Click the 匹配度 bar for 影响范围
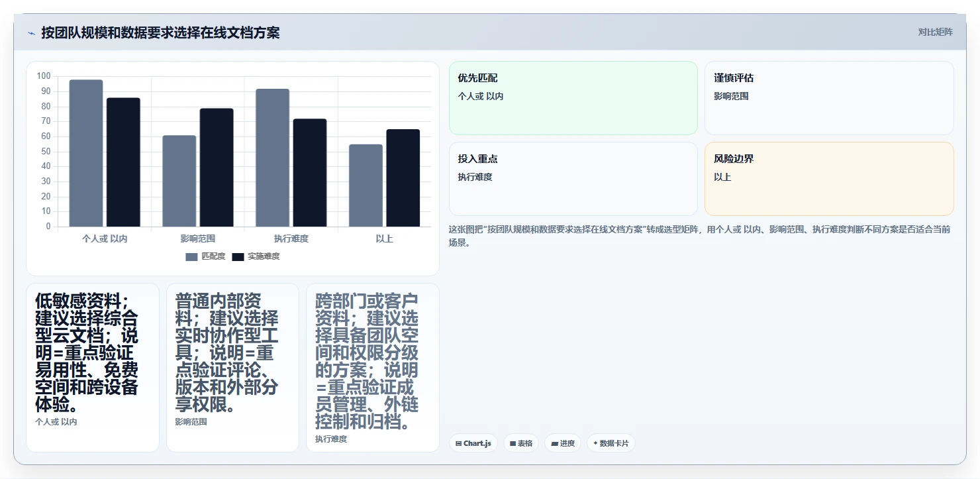This screenshot has width=980, height=479. click(x=179, y=181)
